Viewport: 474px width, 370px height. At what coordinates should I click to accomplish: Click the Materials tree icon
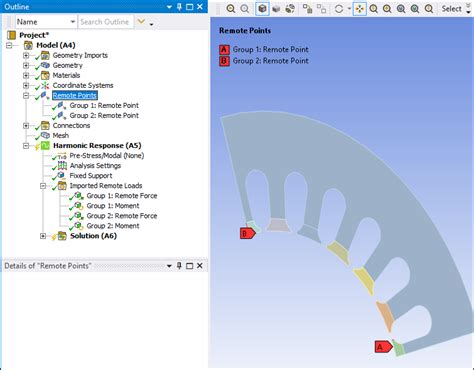pos(45,75)
